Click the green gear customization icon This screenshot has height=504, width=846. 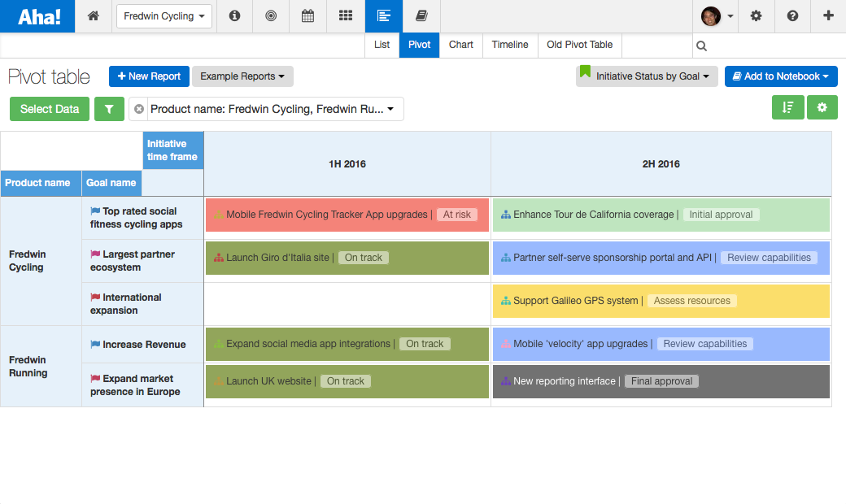[822, 106]
